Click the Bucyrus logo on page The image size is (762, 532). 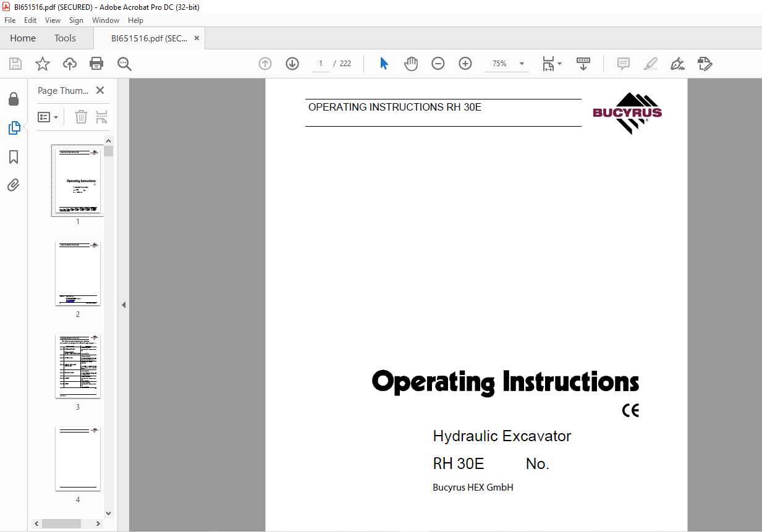coord(627,113)
